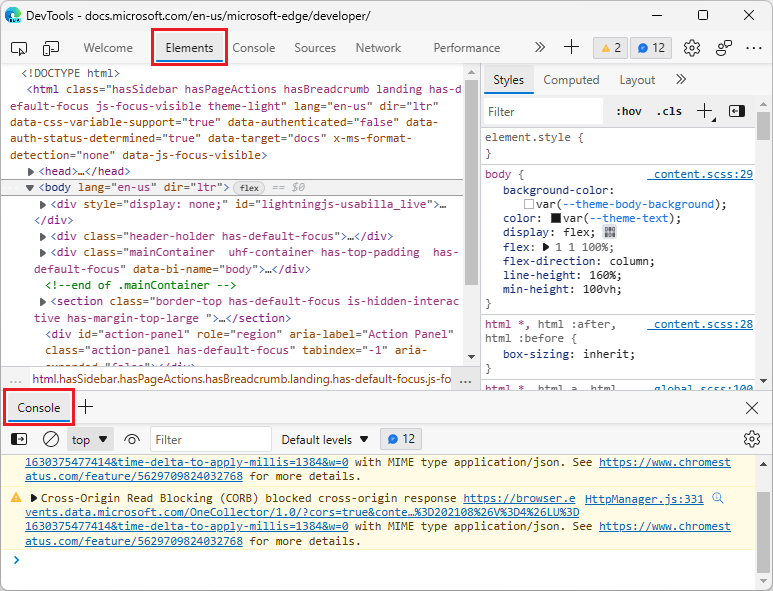773x591 pixels.
Task: Open console settings gear icon
Action: tap(752, 439)
